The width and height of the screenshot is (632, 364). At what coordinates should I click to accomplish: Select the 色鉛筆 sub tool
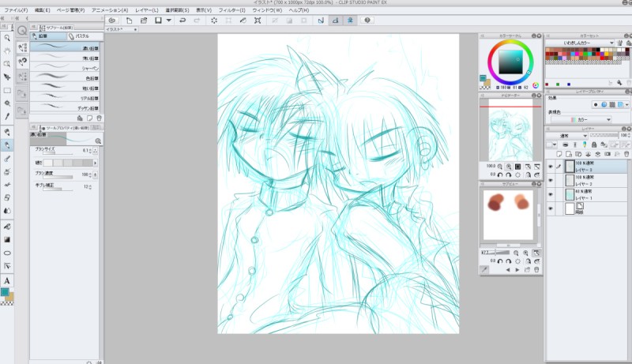tap(65, 77)
